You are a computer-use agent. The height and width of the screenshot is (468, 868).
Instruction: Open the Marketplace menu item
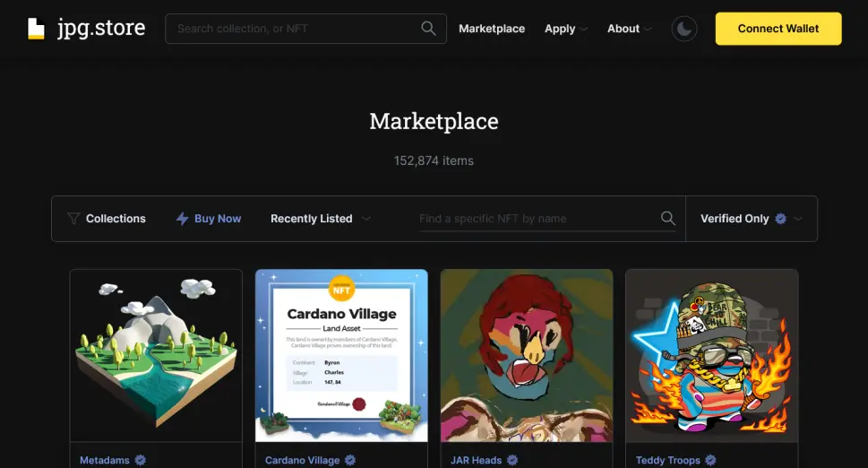(x=492, y=29)
